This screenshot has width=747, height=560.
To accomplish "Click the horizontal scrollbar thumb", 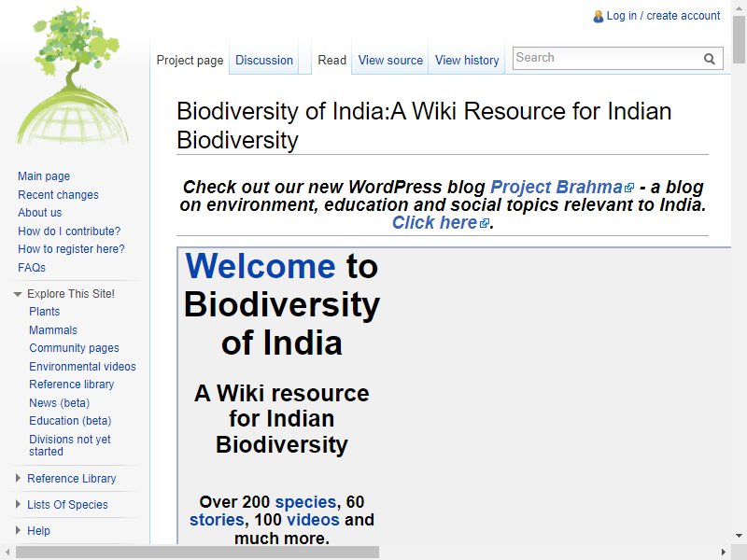I will (197, 553).
